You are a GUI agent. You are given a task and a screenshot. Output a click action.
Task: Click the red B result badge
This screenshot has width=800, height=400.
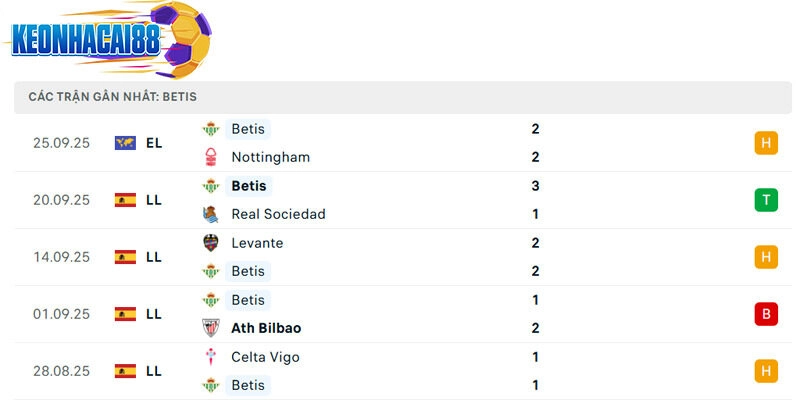[766, 314]
